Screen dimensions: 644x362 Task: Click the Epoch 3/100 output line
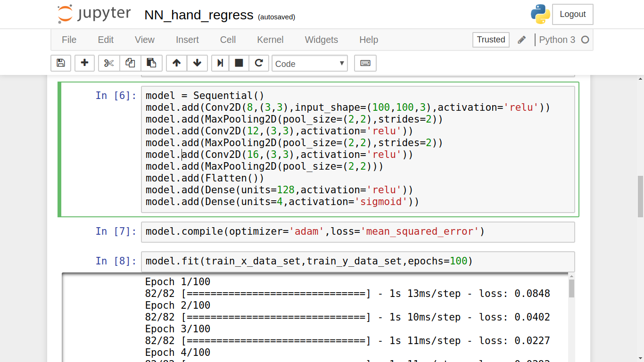click(x=178, y=329)
